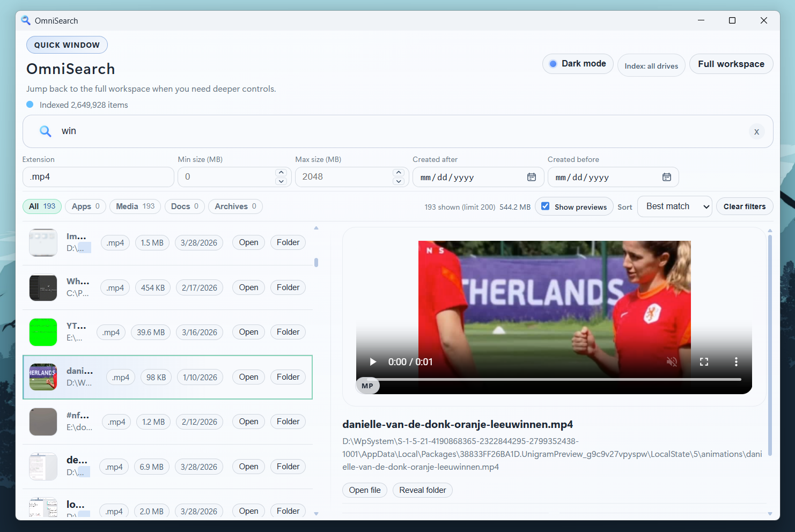Open folder for YT... 39.6 MB result

pos(288,332)
